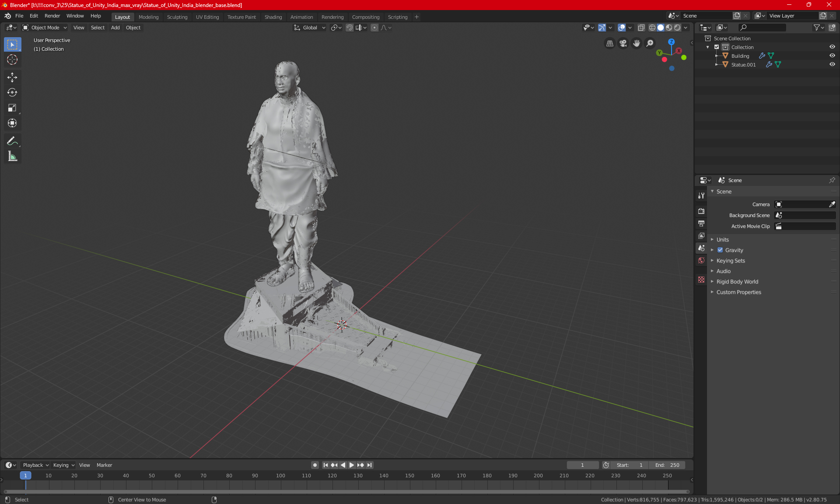840x504 pixels.
Task: Click the current frame field showing 1
Action: point(582,465)
